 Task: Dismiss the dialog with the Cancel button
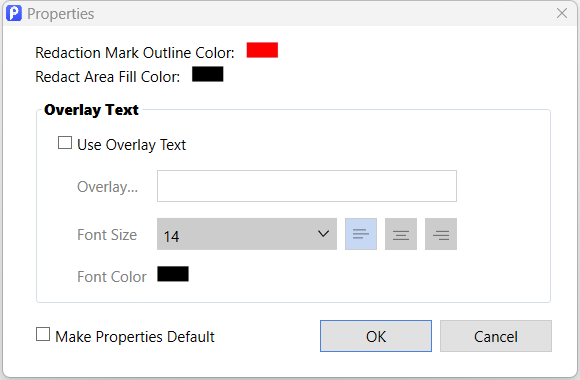pyautogui.click(x=496, y=336)
